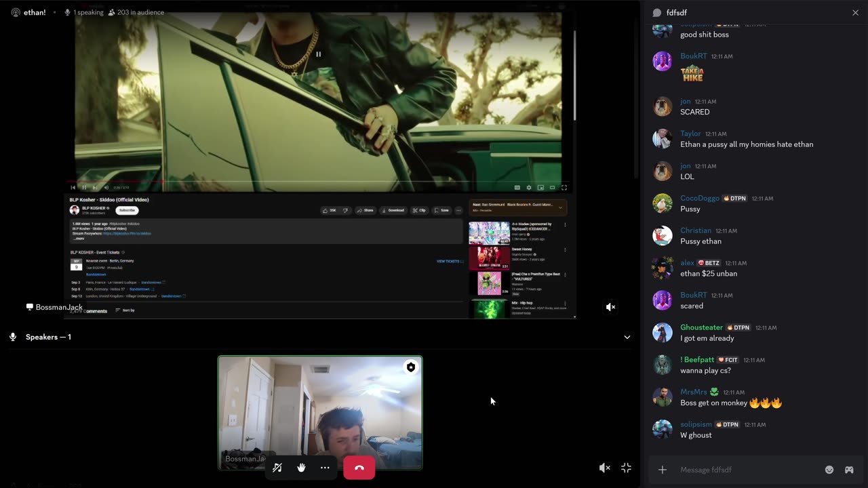868x488 pixels.
Task: Click the '1 speaking' indicator
Action: point(84,12)
